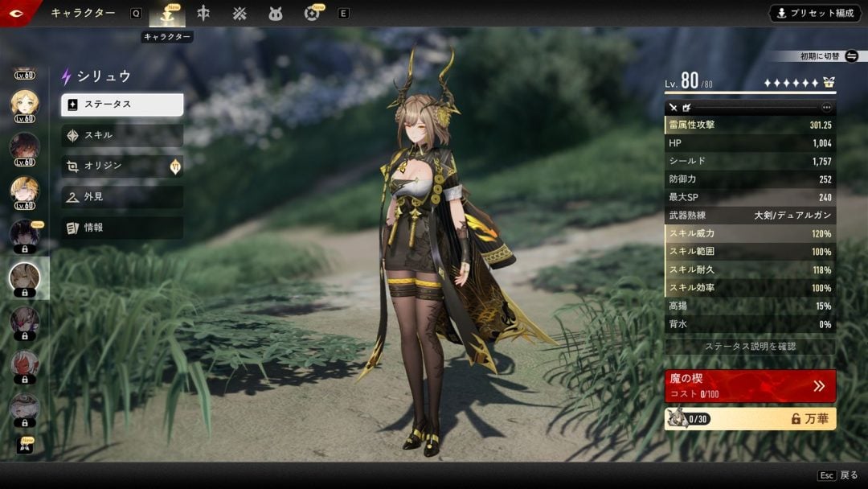This screenshot has width=868, height=489.
Task: Select the crossed swords weapon tab icon
Action: tap(240, 14)
